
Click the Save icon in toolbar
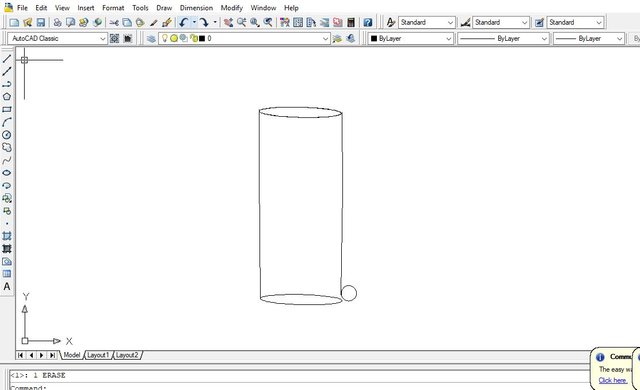click(x=40, y=22)
